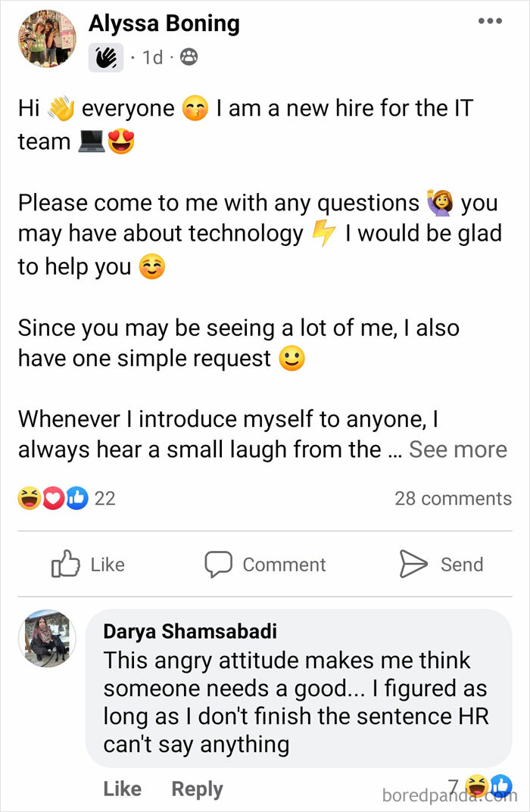Open Alyssa Boning's profile name link
The image size is (530, 812).
164,24
